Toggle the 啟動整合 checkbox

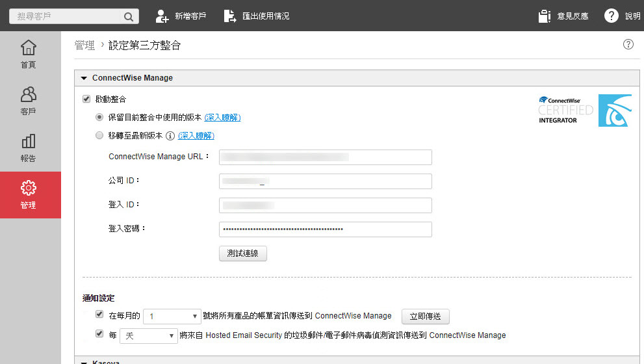point(86,99)
